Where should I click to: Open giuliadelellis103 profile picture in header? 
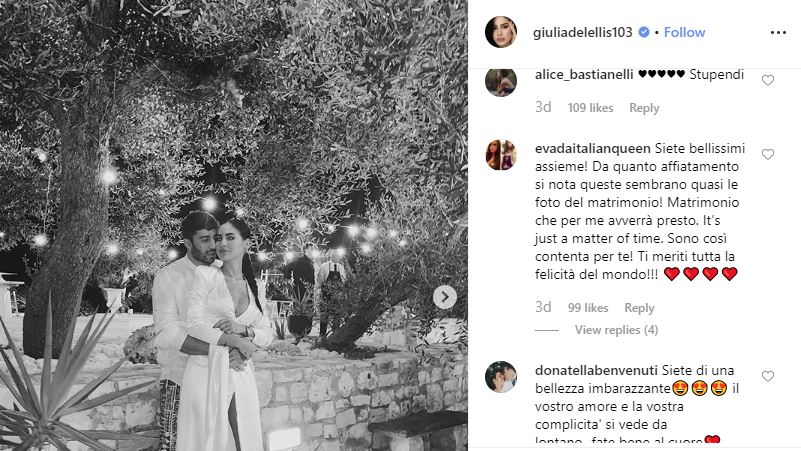point(501,32)
